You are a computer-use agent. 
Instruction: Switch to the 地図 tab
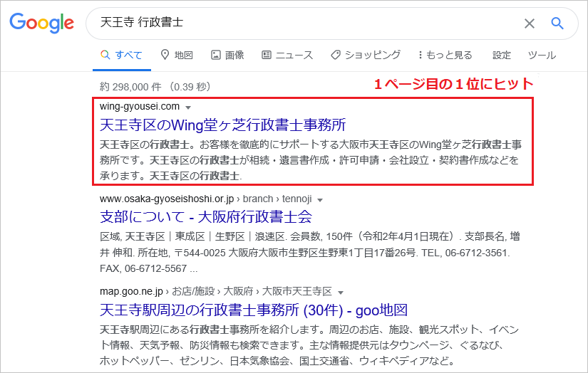pos(177,55)
